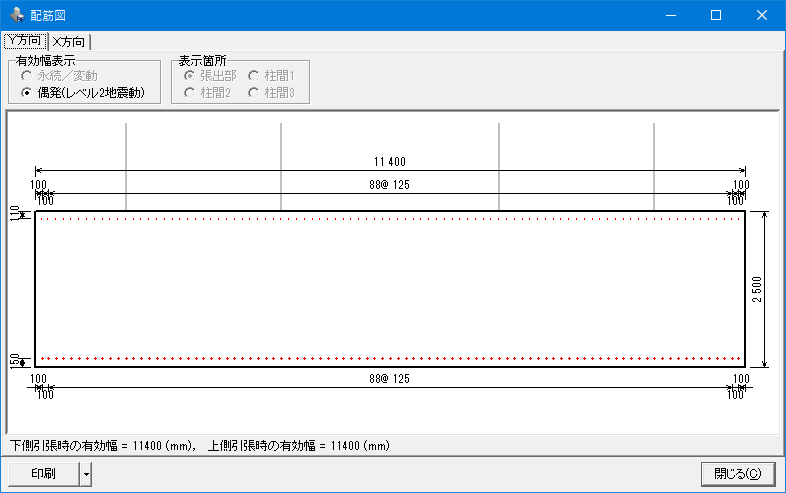Click the 11 400 overall width dimension

pyautogui.click(x=389, y=162)
